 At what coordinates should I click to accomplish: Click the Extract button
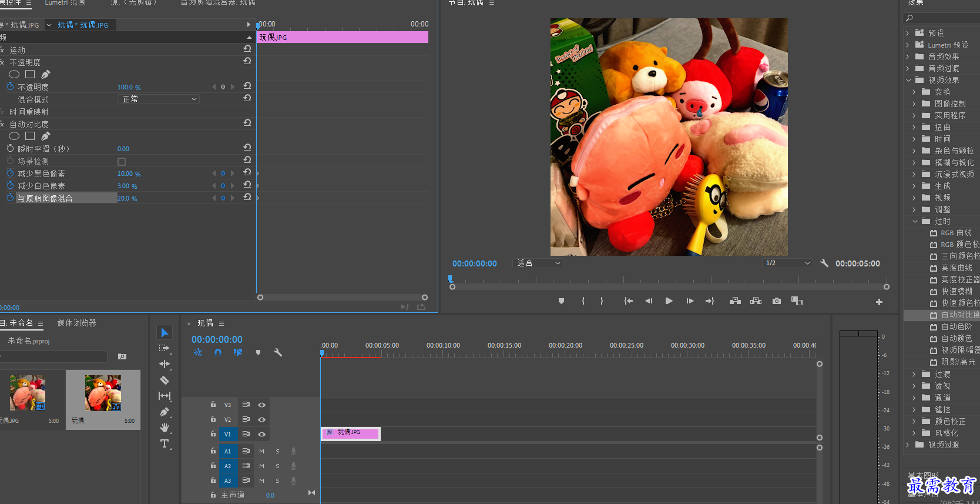pyautogui.click(x=756, y=301)
